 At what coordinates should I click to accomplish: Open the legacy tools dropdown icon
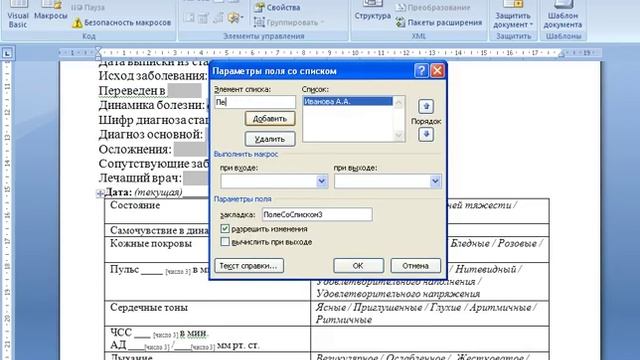coord(236,18)
